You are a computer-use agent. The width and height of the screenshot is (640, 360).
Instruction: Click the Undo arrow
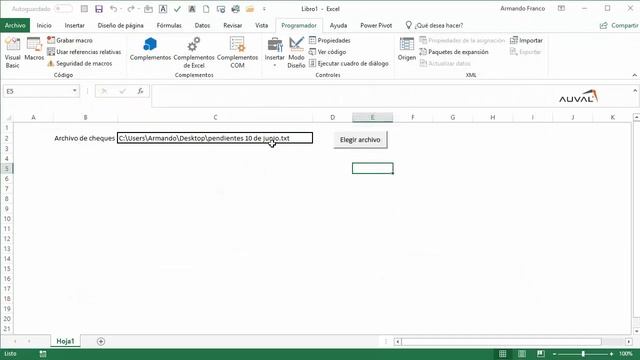click(113, 9)
